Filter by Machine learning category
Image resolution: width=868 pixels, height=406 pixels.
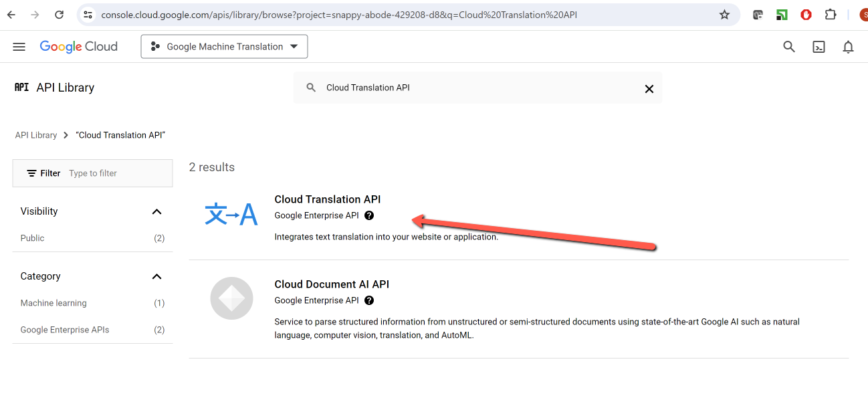(92, 303)
